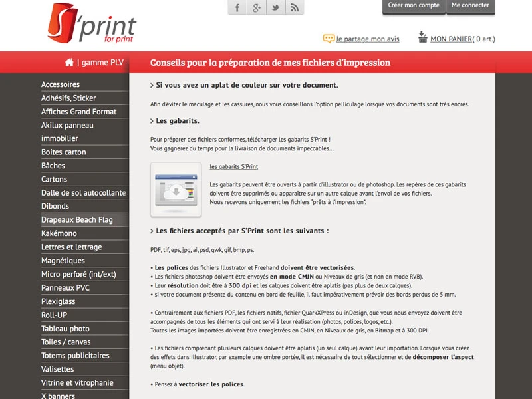This screenshot has height=399, width=532.
Task: Click the page title Conseils pour la préparation
Action: (x=270, y=63)
